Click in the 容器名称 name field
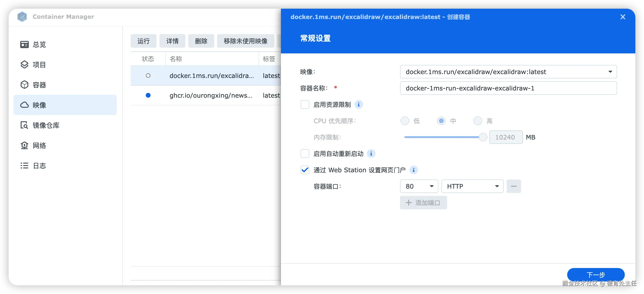This screenshot has height=294, width=644. [x=508, y=88]
